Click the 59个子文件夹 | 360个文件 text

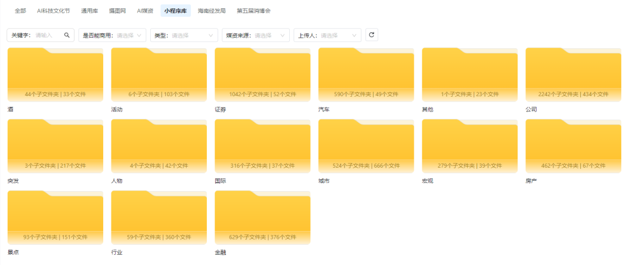159,238
